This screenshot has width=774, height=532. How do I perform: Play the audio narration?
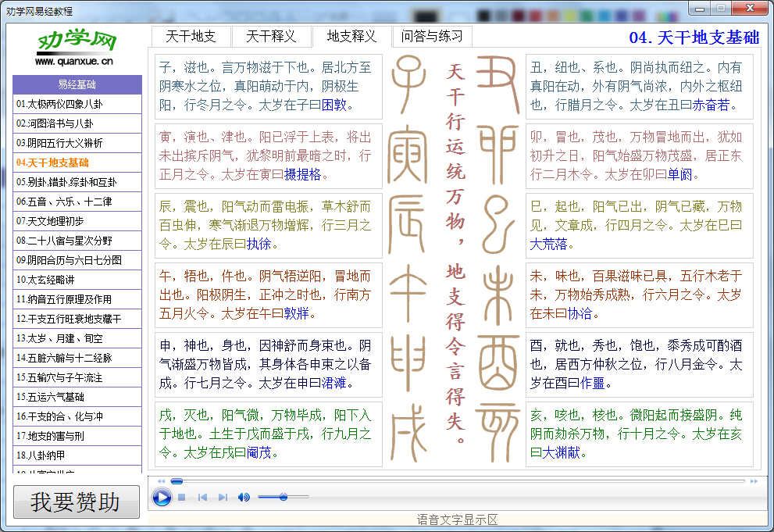[x=162, y=497]
